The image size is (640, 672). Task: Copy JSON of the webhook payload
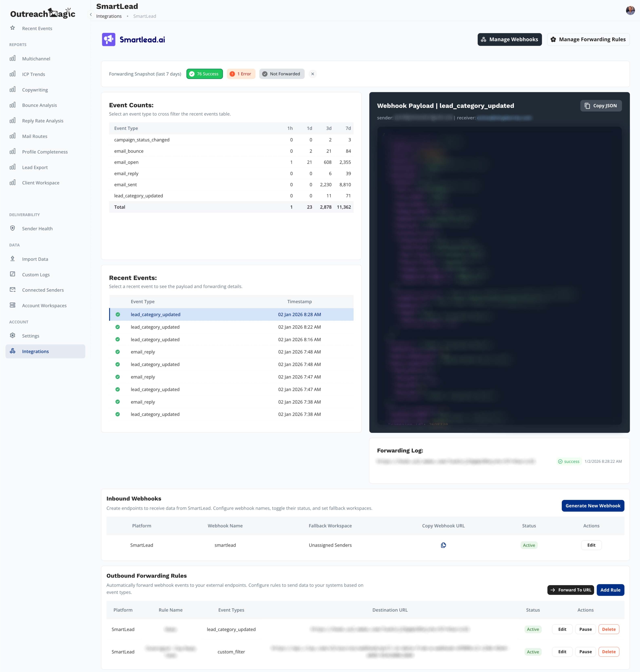click(x=601, y=106)
